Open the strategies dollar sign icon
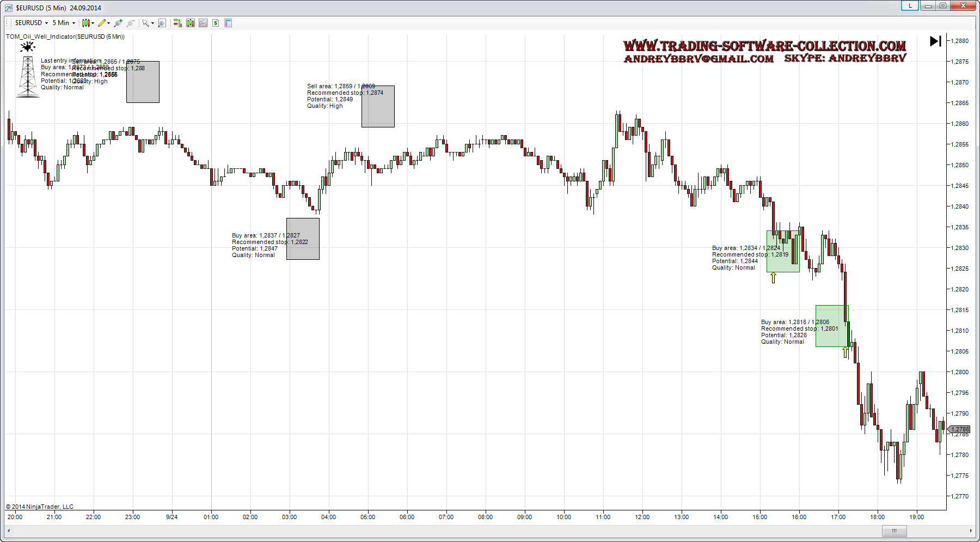This screenshot has height=542, width=980. click(216, 23)
